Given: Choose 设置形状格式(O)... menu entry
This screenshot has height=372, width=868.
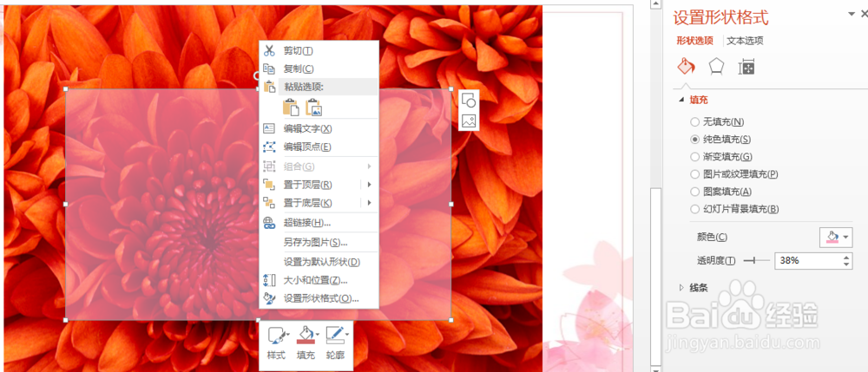Looking at the screenshot, I should tap(319, 298).
